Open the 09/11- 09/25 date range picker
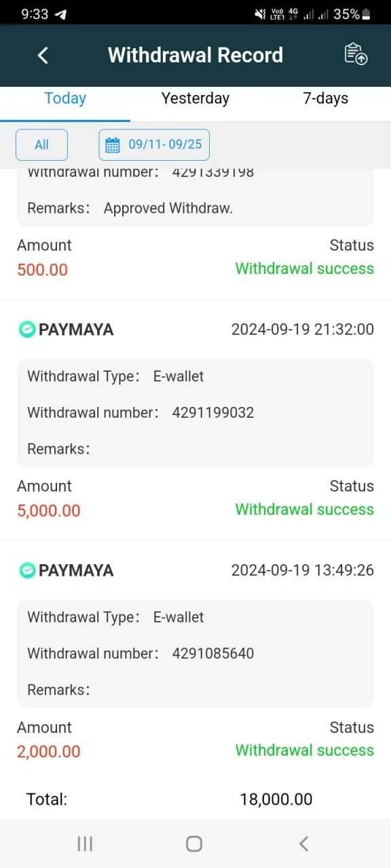 click(154, 144)
